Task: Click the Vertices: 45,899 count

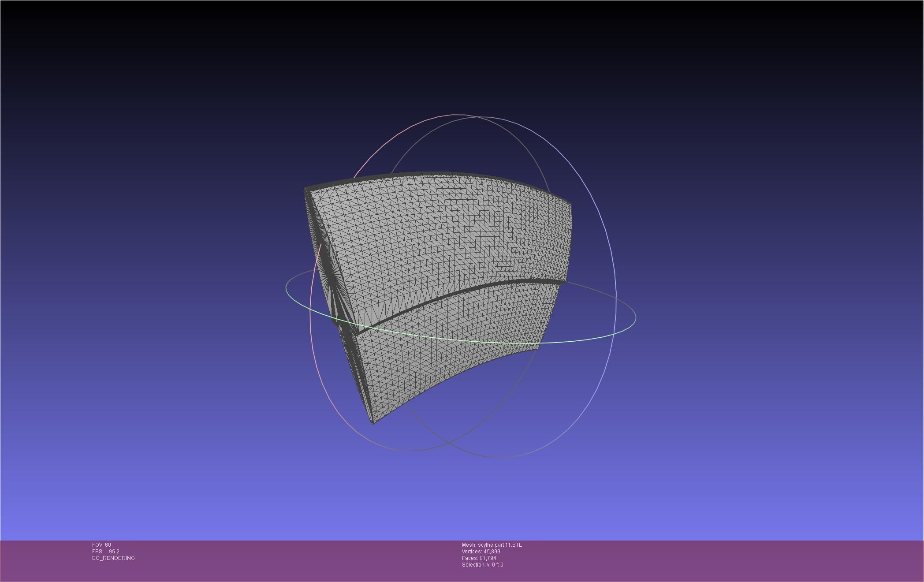Action: 481,552
